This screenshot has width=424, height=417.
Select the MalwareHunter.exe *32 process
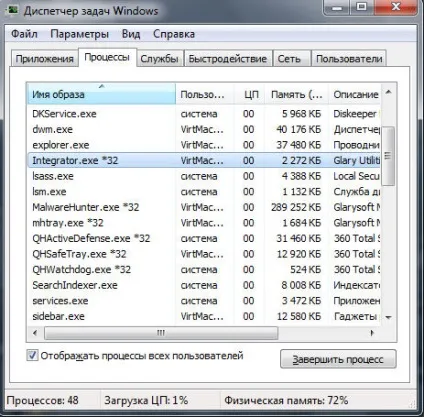pos(203,207)
